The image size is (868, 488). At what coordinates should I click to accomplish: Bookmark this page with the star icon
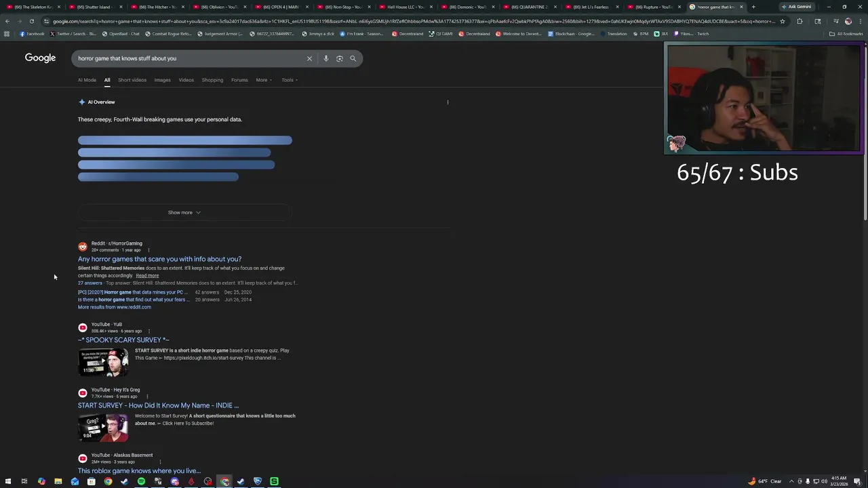coord(783,21)
